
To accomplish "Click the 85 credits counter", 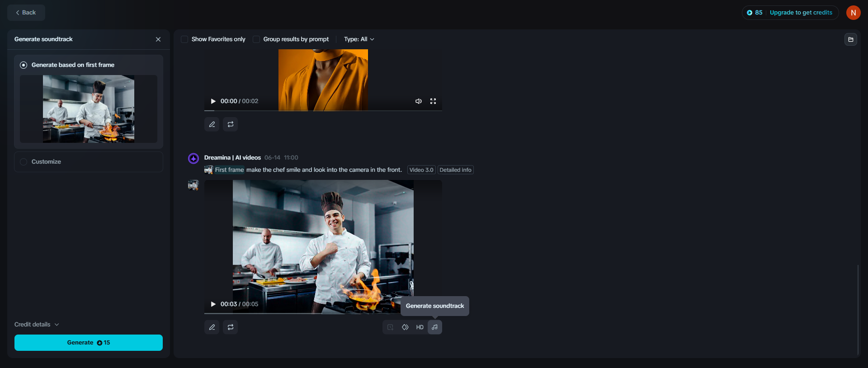I will [755, 13].
